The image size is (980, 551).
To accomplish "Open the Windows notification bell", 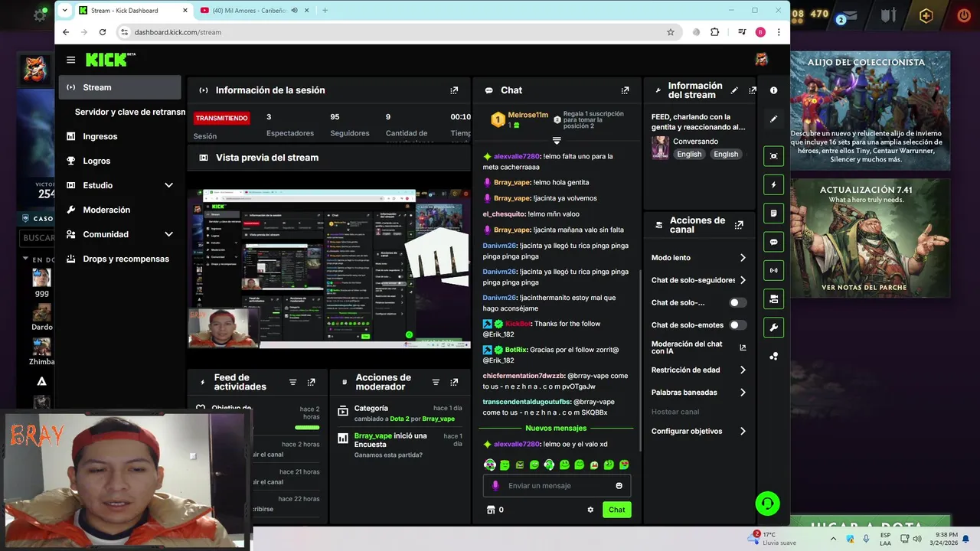I will click(965, 539).
